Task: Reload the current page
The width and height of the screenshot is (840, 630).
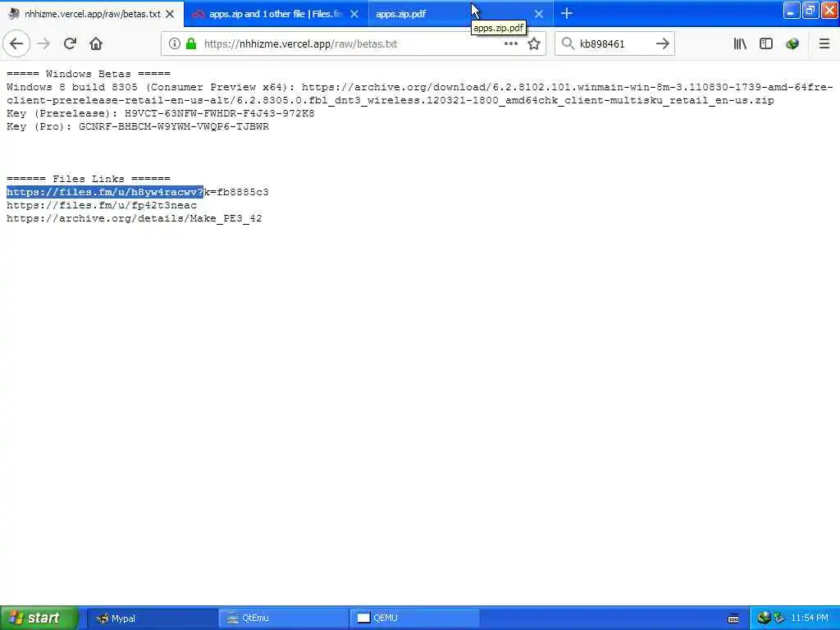Action: pos(70,44)
